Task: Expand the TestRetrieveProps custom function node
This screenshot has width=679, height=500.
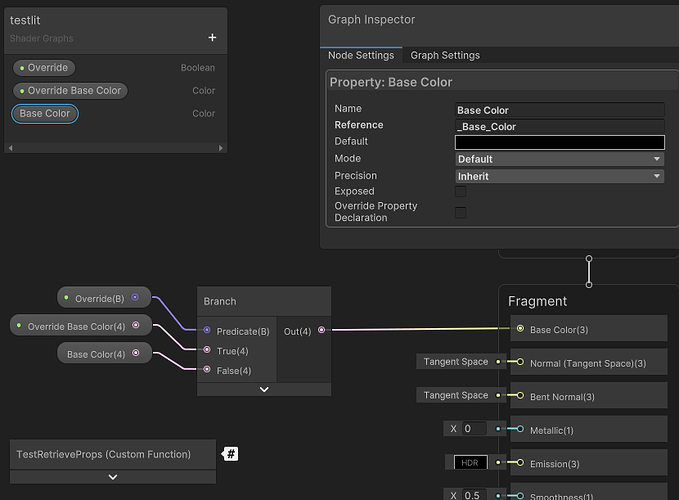Action: (x=113, y=477)
